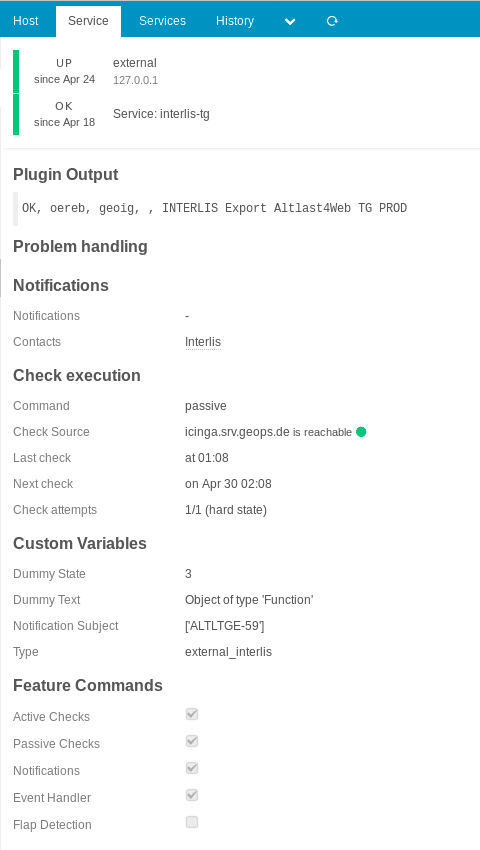Image resolution: width=480 pixels, height=850 pixels.
Task: Disable the Notifications feature checkbox
Action: click(192, 768)
